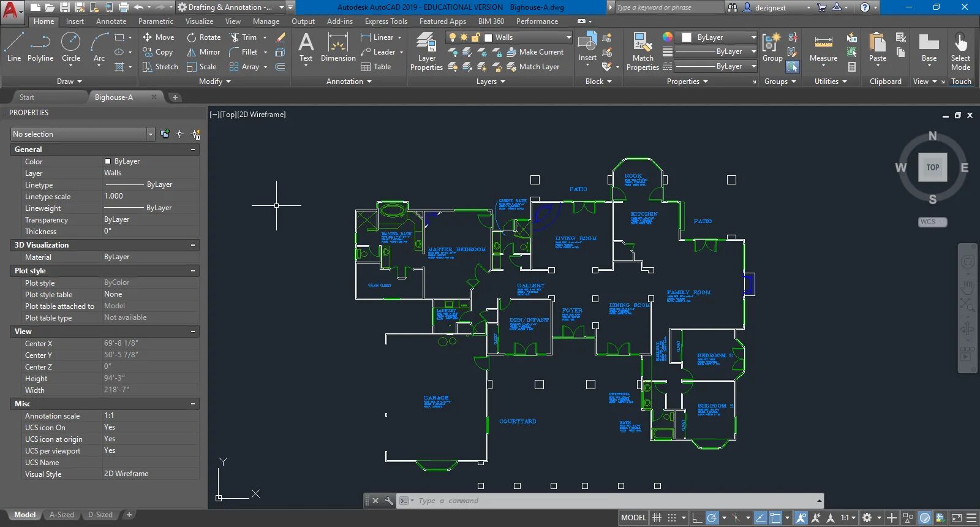Switch to the D-Sized layout tab
Viewport: 980px width, 527px height.
click(100, 515)
